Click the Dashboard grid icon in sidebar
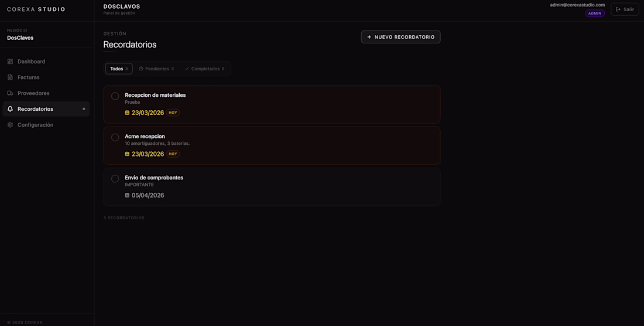The width and height of the screenshot is (644, 326). tap(10, 62)
